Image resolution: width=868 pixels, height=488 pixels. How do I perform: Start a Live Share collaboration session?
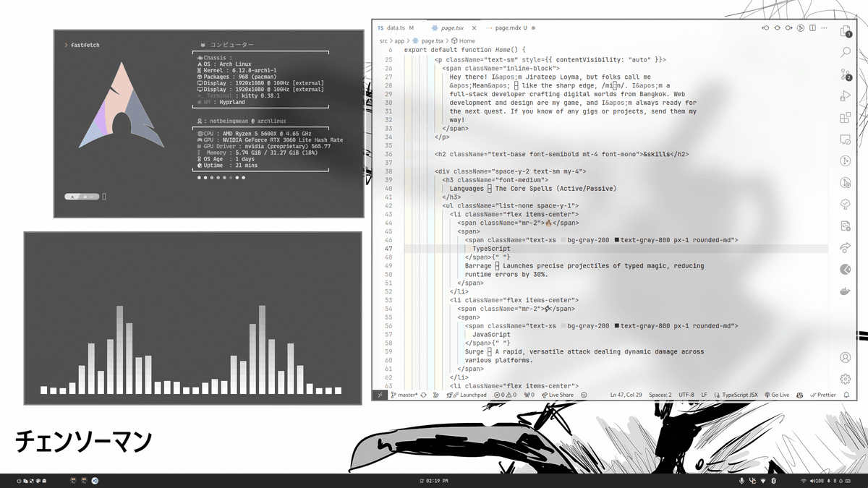click(x=561, y=395)
